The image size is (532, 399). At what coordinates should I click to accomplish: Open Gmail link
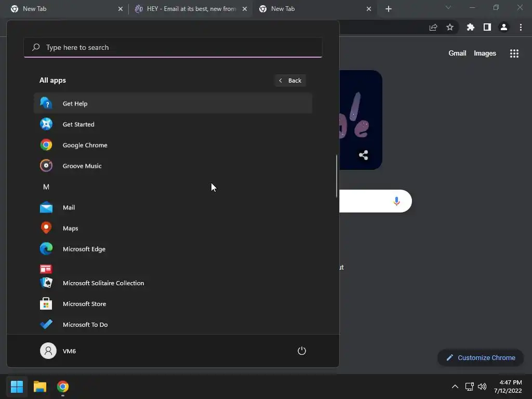(x=457, y=54)
